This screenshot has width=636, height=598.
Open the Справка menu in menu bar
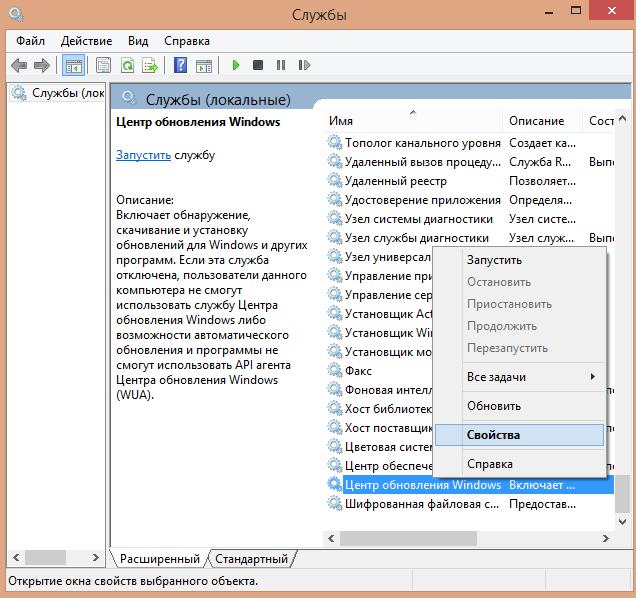tap(187, 41)
